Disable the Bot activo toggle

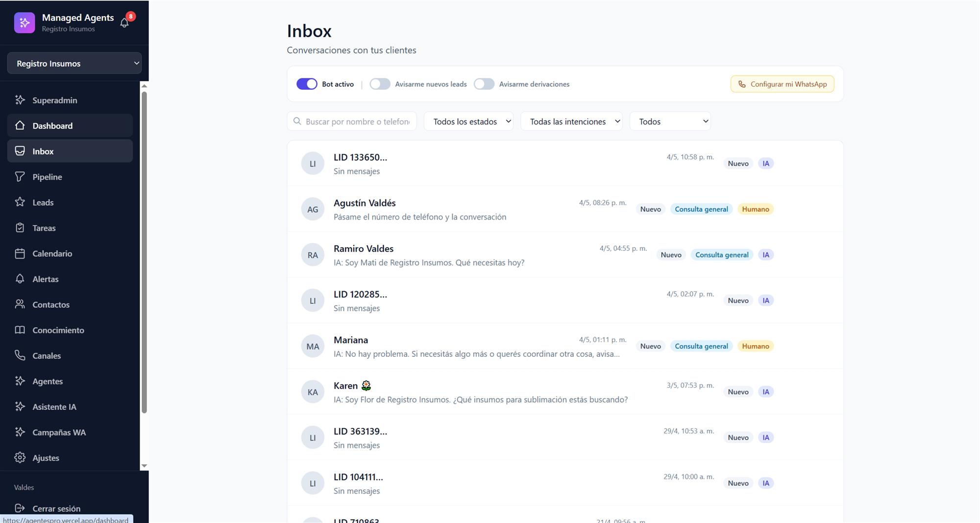[307, 84]
